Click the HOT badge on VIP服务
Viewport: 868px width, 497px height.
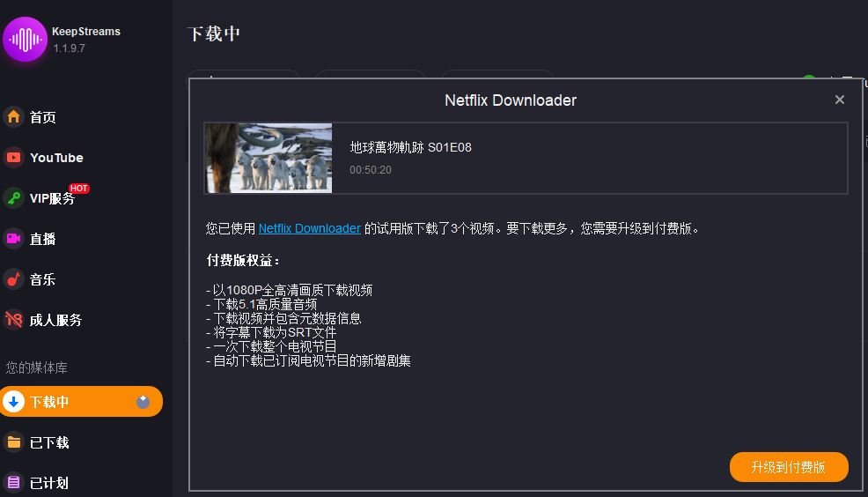(x=78, y=189)
